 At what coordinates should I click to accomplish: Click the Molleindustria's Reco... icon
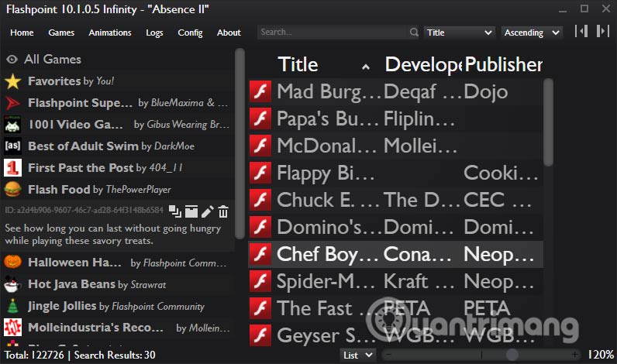[x=12, y=328]
